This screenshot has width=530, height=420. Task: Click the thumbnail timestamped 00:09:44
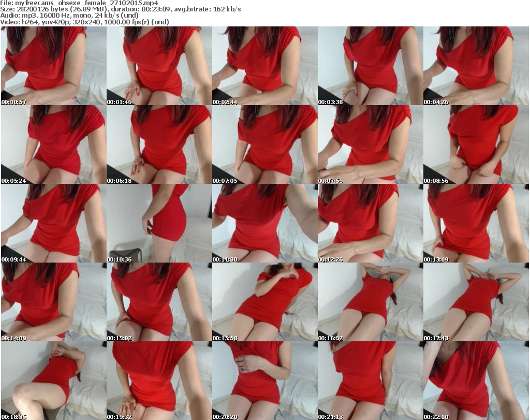[x=53, y=224]
